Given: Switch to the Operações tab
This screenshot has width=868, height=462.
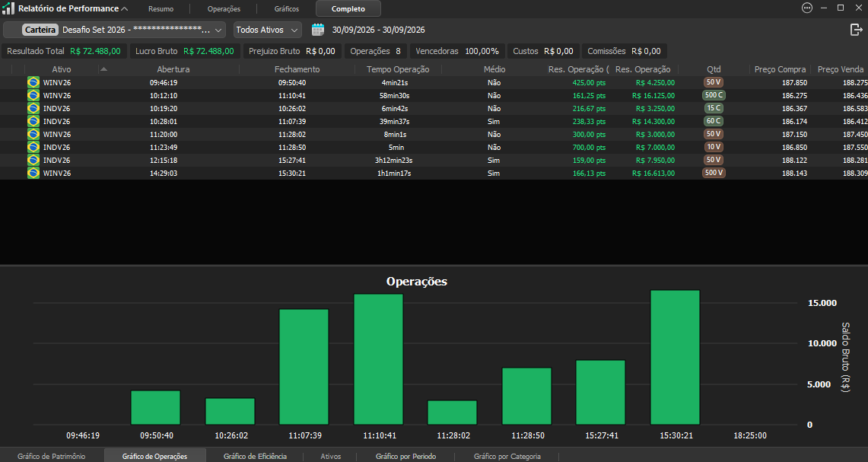Looking at the screenshot, I should (224, 9).
